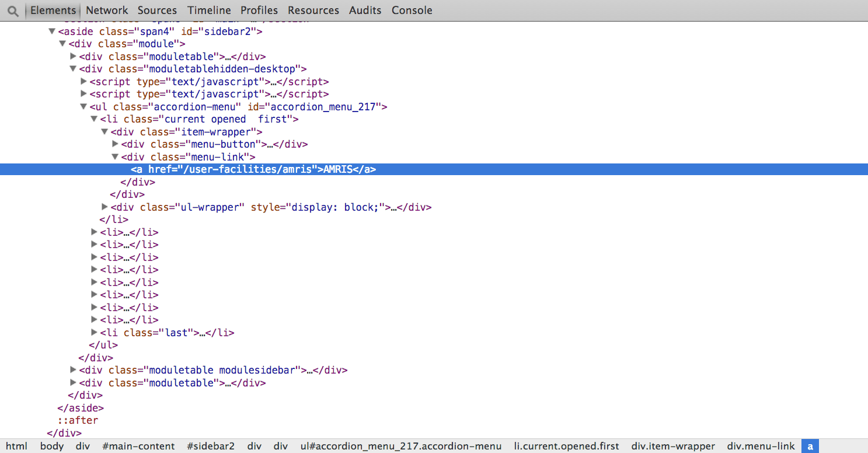Select the closing </aside> tag line
The image size is (868, 453).
[81, 408]
